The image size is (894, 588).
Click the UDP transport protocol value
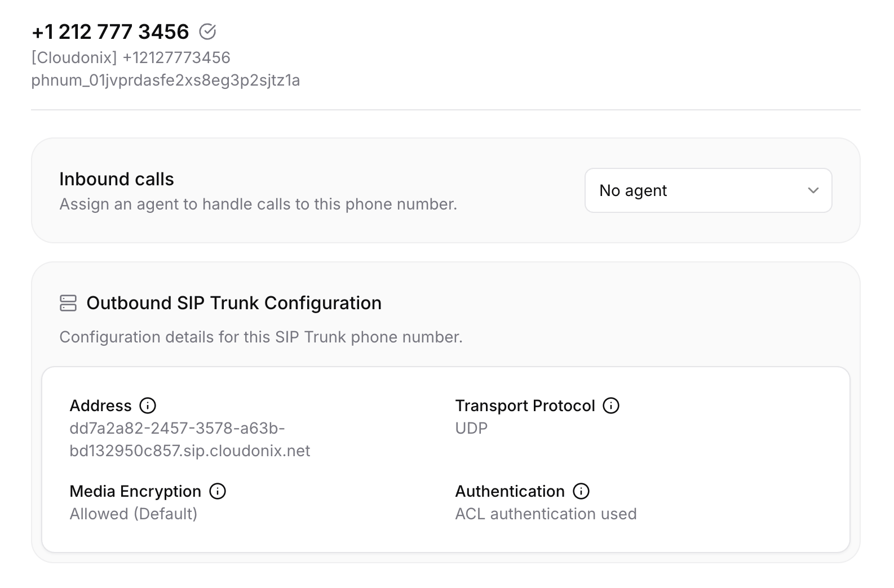[x=471, y=428]
